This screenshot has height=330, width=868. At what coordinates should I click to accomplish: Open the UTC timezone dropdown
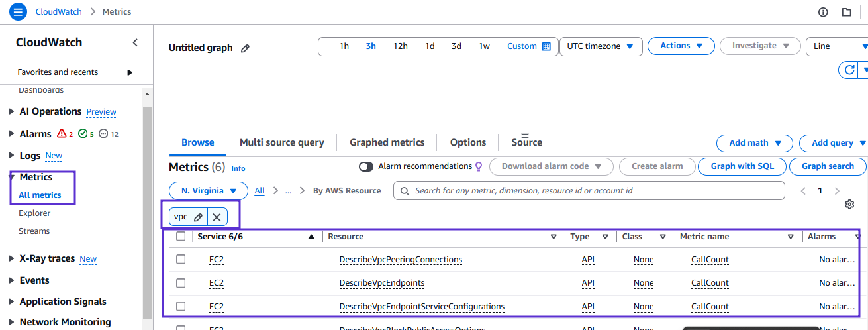click(601, 46)
